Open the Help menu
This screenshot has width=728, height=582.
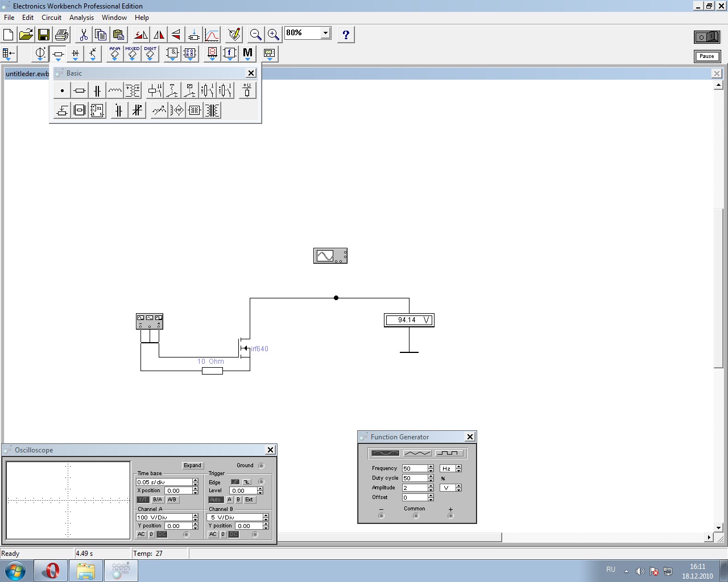click(x=142, y=18)
